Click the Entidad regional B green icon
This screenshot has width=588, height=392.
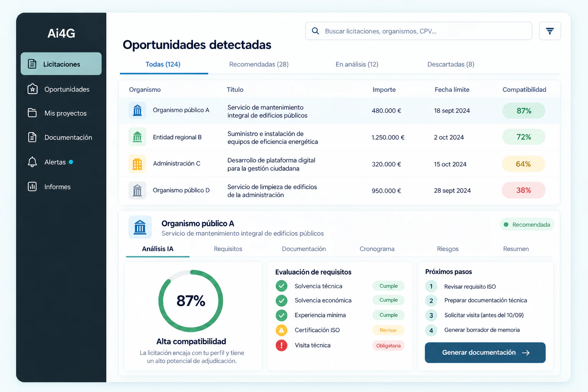pyautogui.click(x=137, y=137)
